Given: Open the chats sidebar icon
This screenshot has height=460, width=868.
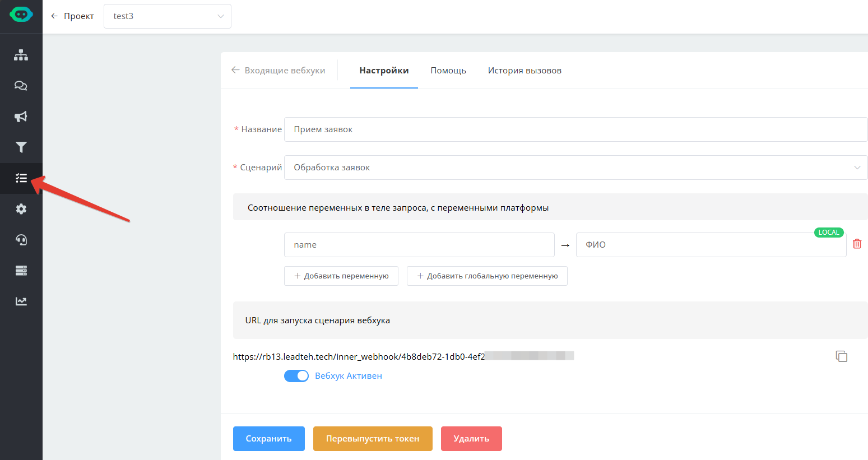Looking at the screenshot, I should pos(21,86).
